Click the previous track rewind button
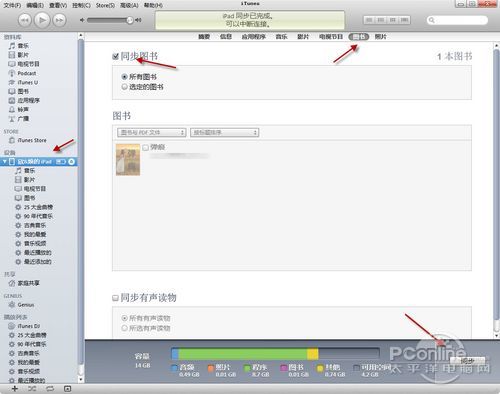The image size is (500, 394). tap(25, 20)
